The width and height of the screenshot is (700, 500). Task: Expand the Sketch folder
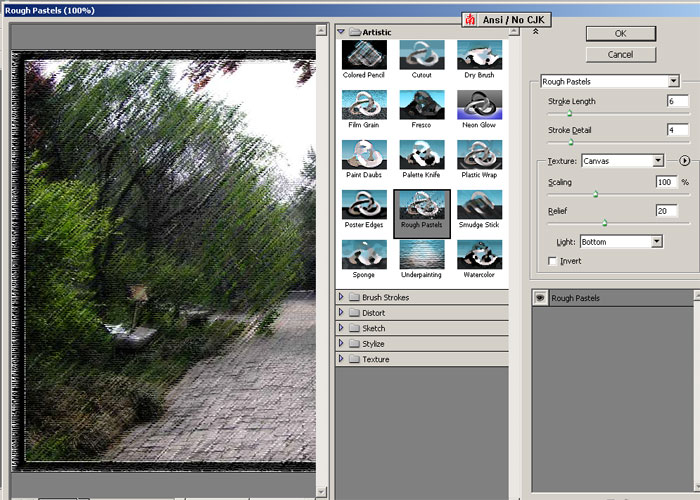341,328
